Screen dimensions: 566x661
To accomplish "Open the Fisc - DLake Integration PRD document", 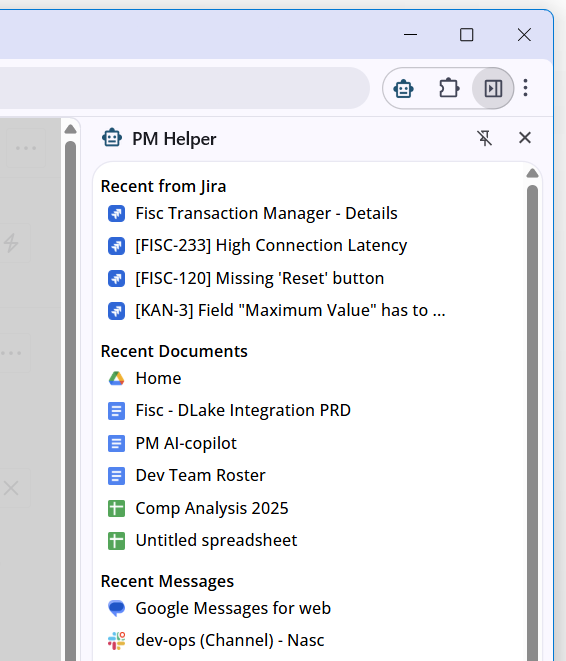I will (243, 411).
